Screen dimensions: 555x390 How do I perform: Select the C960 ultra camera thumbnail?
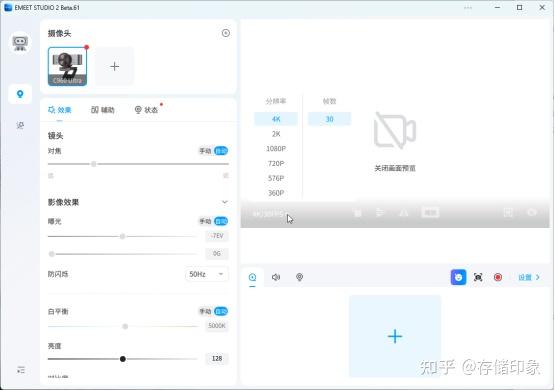point(67,66)
